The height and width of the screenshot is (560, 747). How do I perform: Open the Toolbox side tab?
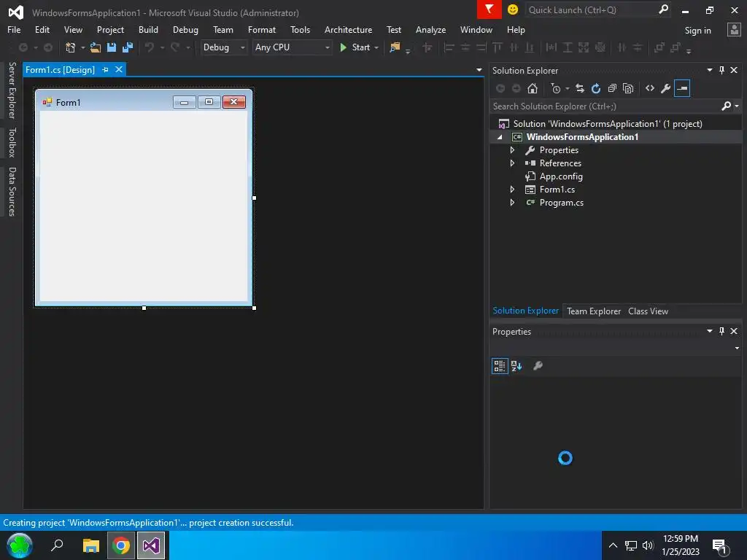pyautogui.click(x=12, y=142)
